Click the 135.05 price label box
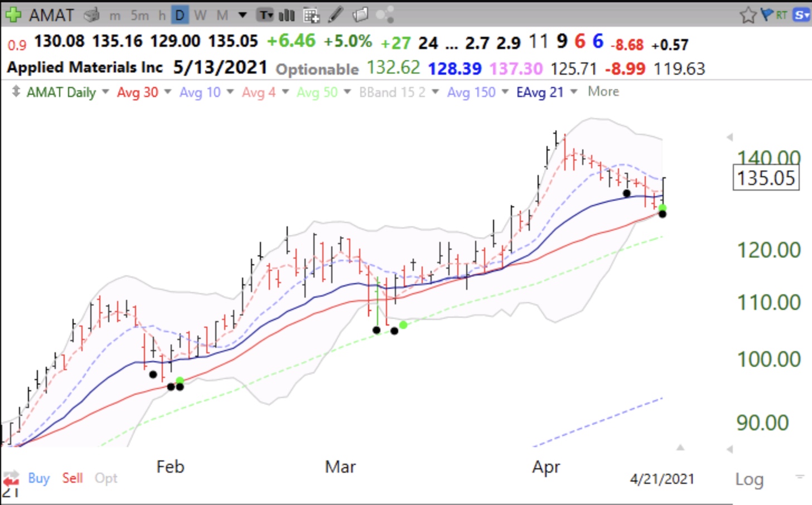This screenshot has height=505, width=812. tap(766, 178)
